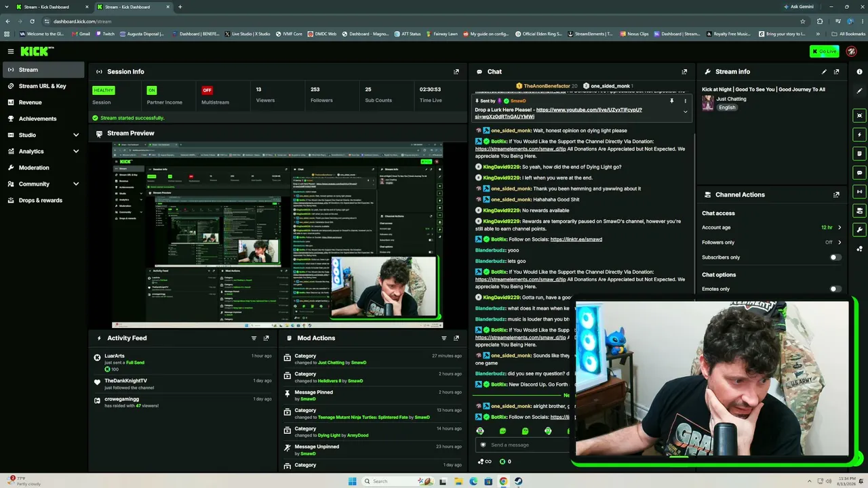Open the Windows Start menu

coord(352,481)
